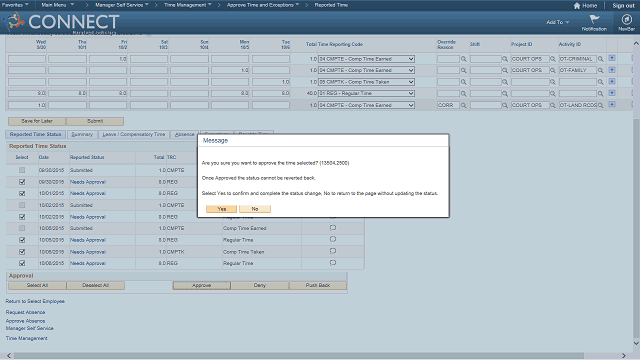Screen dimensions: 640x360
Task: Open the Notification flag icon
Action: point(594,19)
